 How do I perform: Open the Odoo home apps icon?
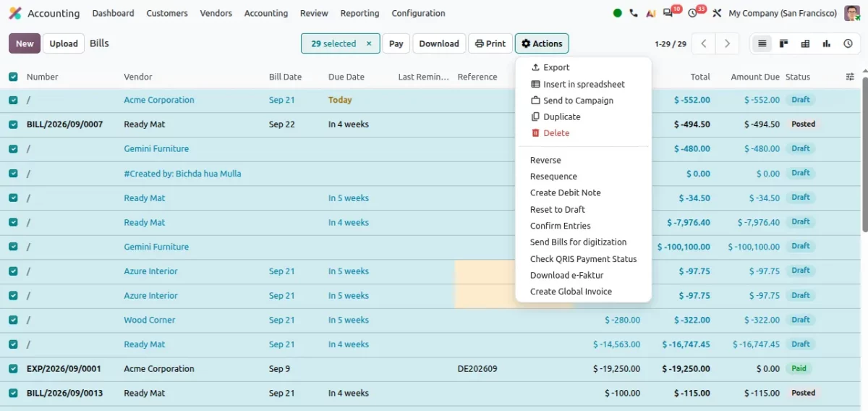(14, 13)
